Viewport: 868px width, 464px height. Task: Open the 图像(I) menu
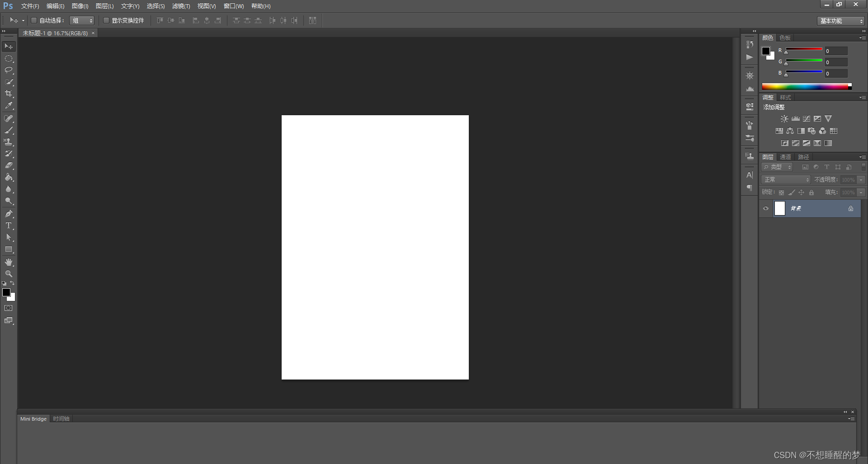point(80,6)
